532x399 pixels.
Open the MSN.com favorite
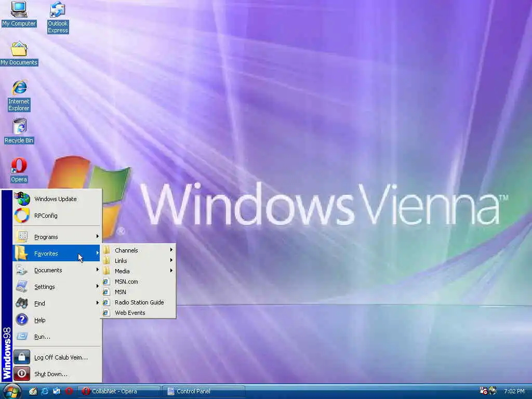click(138, 282)
